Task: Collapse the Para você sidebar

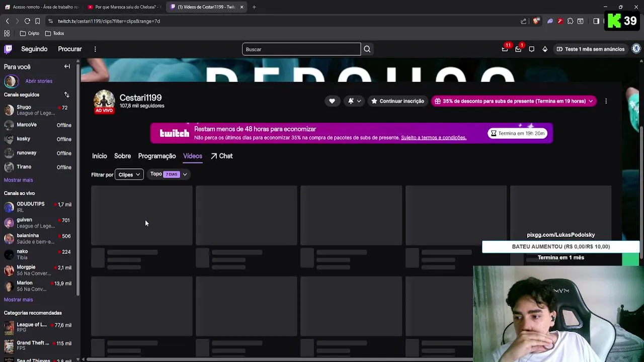Action: (x=67, y=66)
